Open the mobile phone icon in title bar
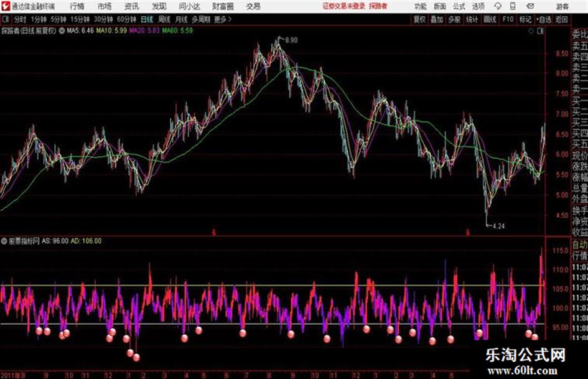 pos(513,6)
